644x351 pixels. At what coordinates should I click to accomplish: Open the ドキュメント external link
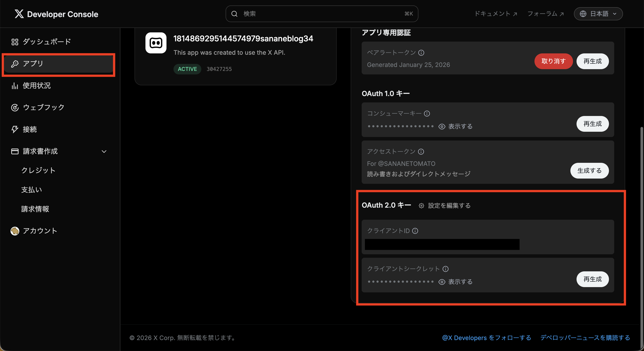tap(495, 14)
